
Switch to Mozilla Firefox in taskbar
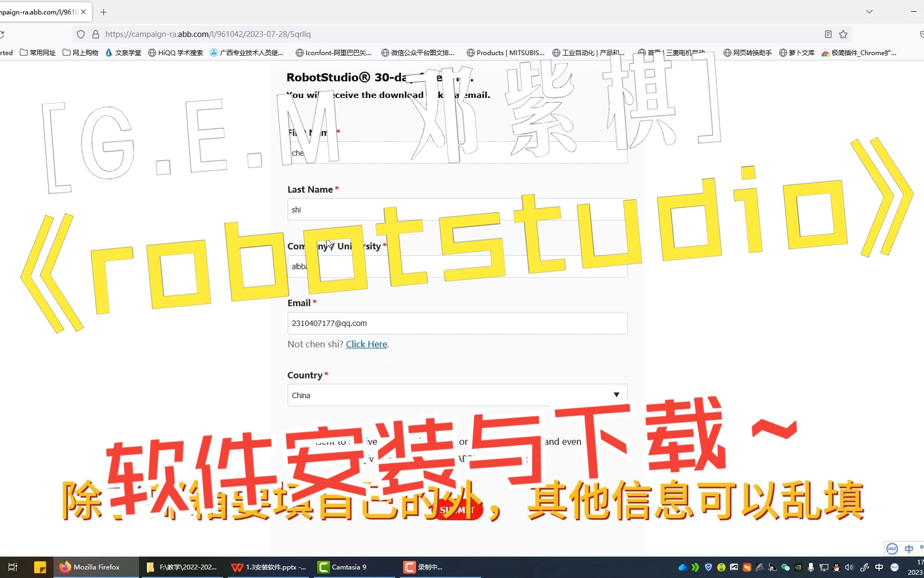[x=96, y=567]
